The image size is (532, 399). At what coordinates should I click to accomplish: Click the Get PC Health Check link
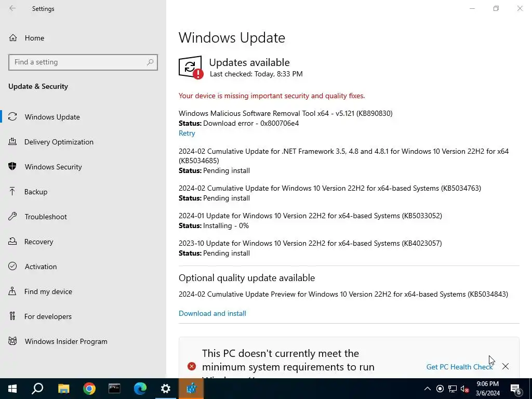coord(459,367)
